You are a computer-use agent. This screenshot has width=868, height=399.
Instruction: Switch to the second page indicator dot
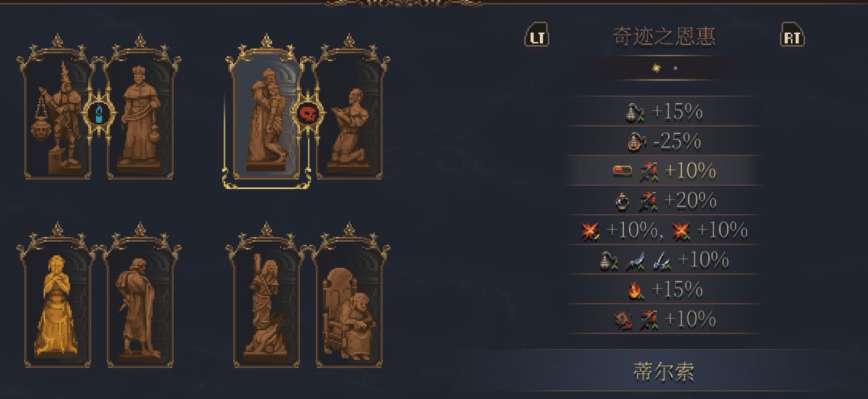click(x=675, y=68)
